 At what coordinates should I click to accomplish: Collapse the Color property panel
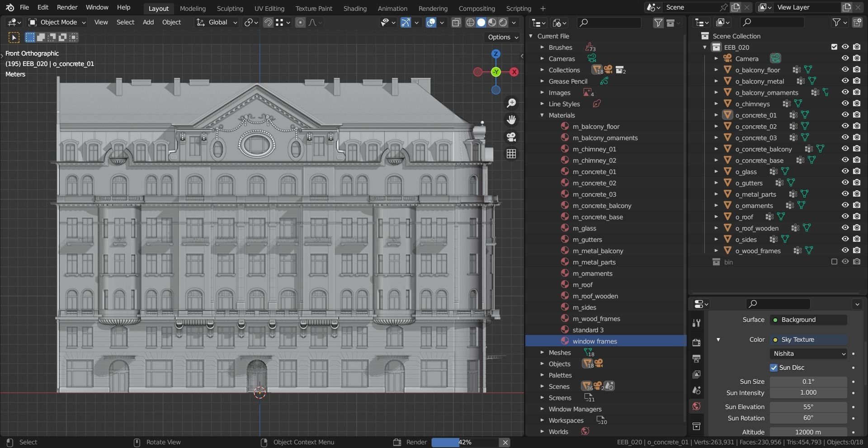click(x=718, y=340)
